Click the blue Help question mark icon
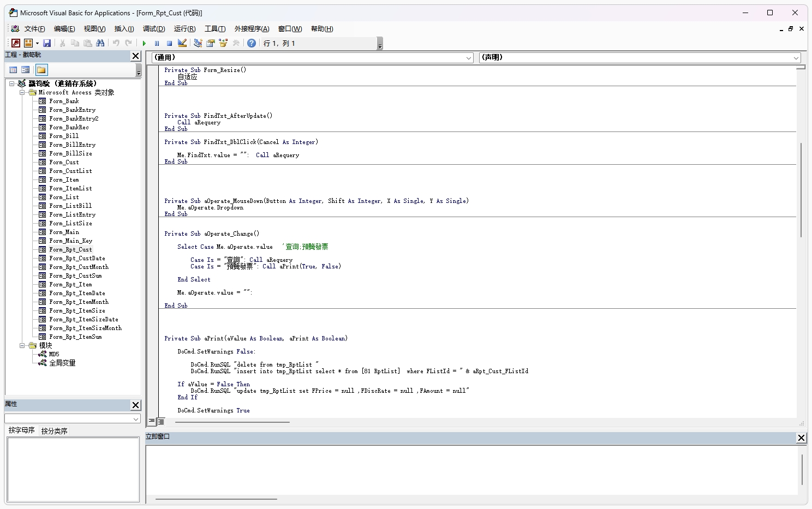Viewport: 812px width, 509px height. 251,43
